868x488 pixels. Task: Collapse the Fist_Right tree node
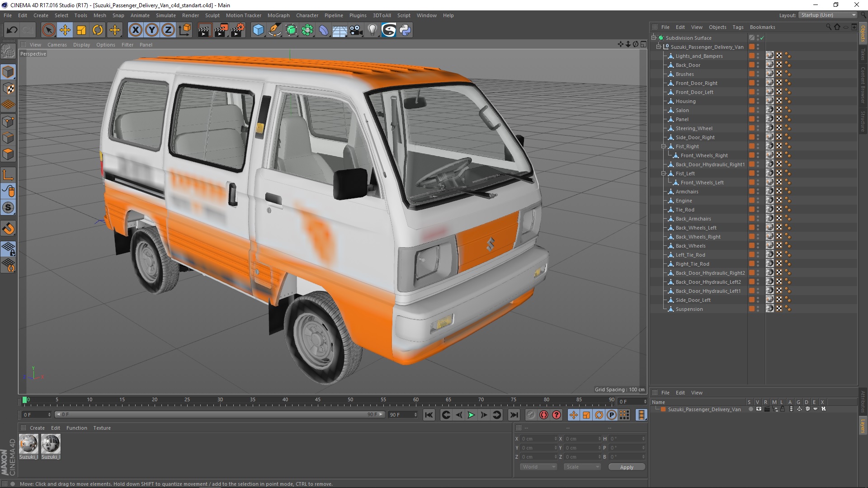click(664, 146)
